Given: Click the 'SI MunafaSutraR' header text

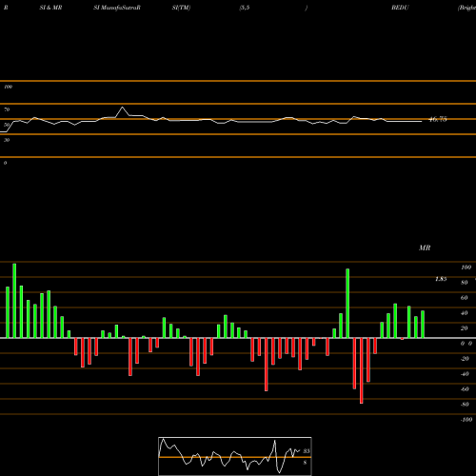Looking at the screenshot, I should coord(117,8).
